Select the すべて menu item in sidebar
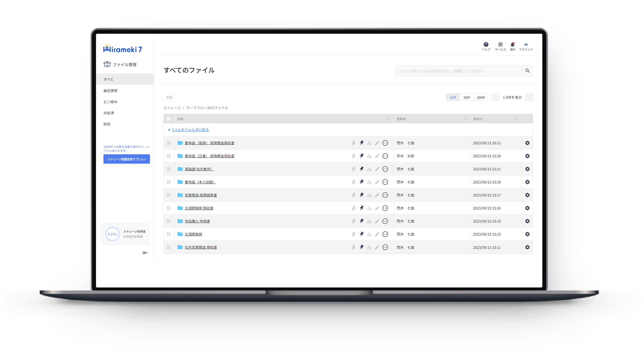 [x=109, y=79]
